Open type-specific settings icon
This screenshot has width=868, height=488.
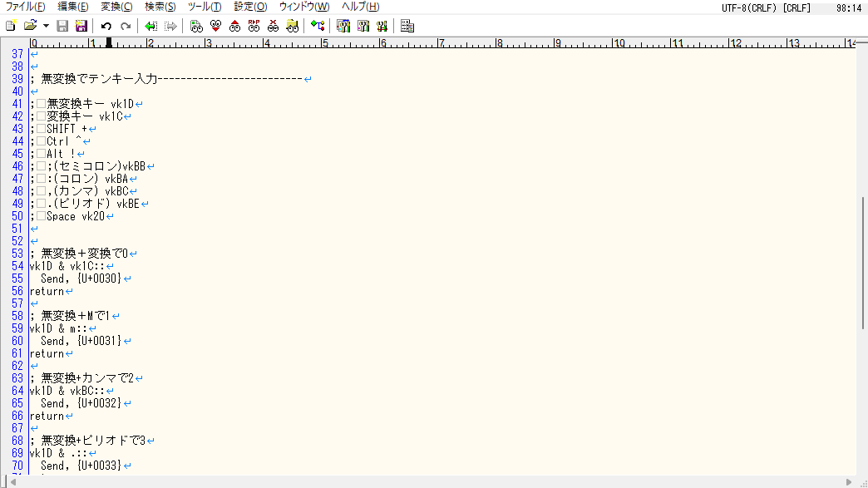tap(362, 26)
